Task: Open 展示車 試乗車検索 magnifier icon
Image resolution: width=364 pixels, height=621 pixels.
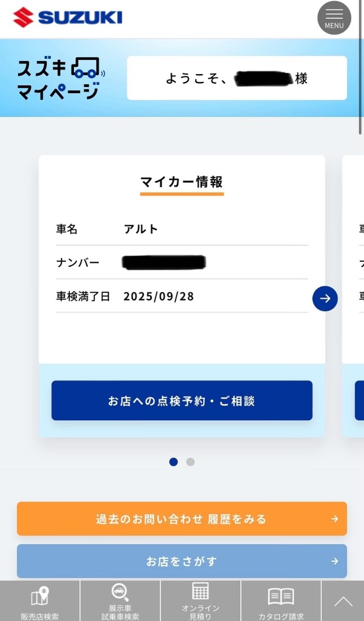Action: pos(120,593)
